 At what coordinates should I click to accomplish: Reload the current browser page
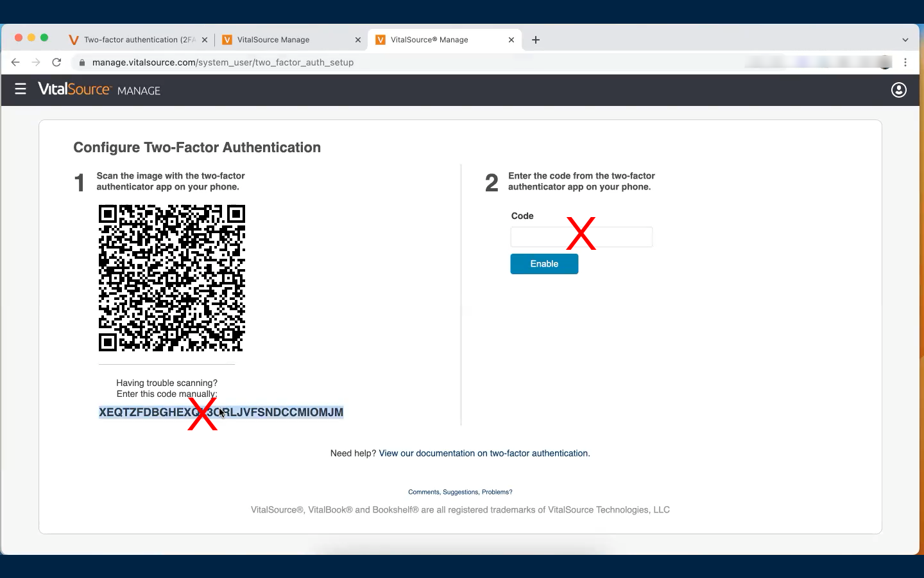coord(56,62)
